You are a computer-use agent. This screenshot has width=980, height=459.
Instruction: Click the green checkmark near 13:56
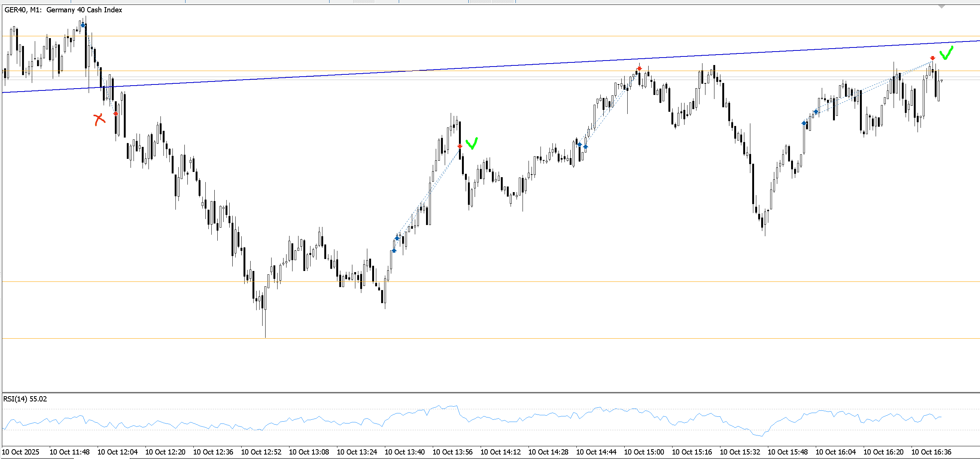472,144
